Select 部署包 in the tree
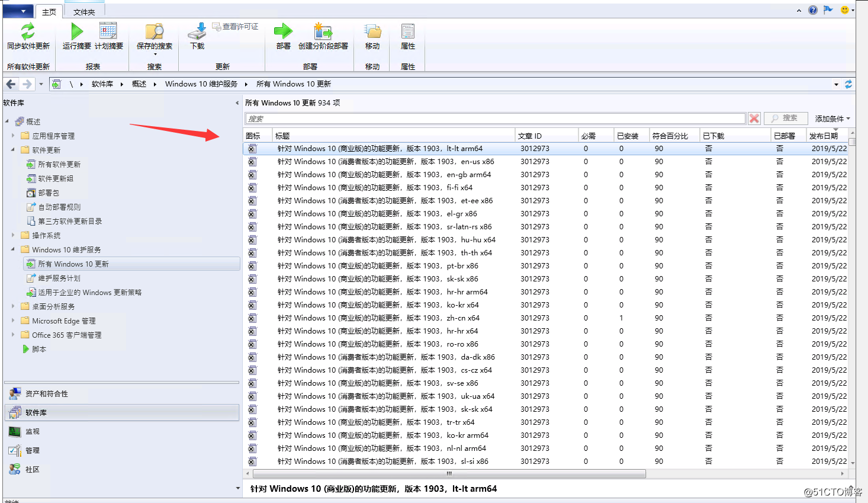Viewport: 868px width, 503px height. (49, 193)
